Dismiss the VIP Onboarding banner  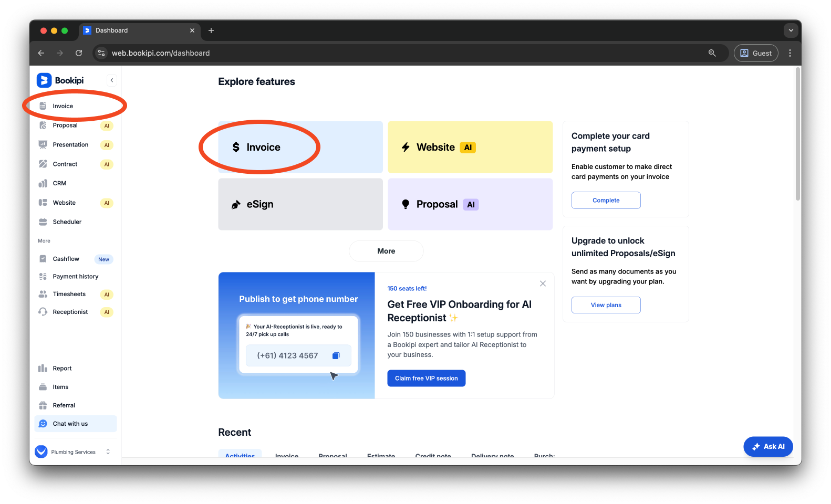coord(543,283)
